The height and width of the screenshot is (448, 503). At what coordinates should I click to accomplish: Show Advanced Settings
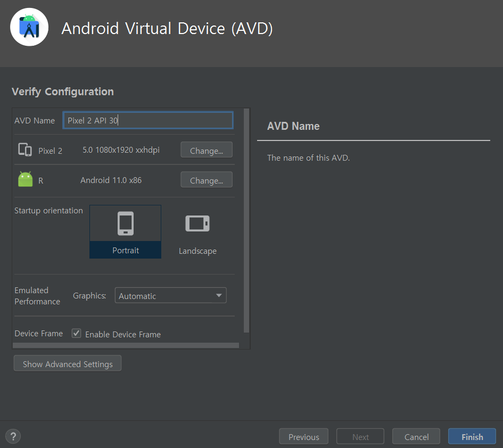(x=68, y=363)
